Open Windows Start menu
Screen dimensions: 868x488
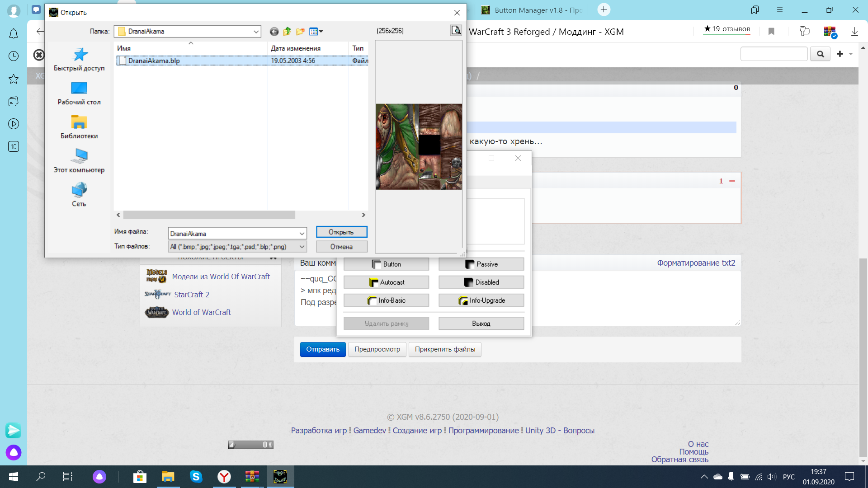tap(14, 477)
